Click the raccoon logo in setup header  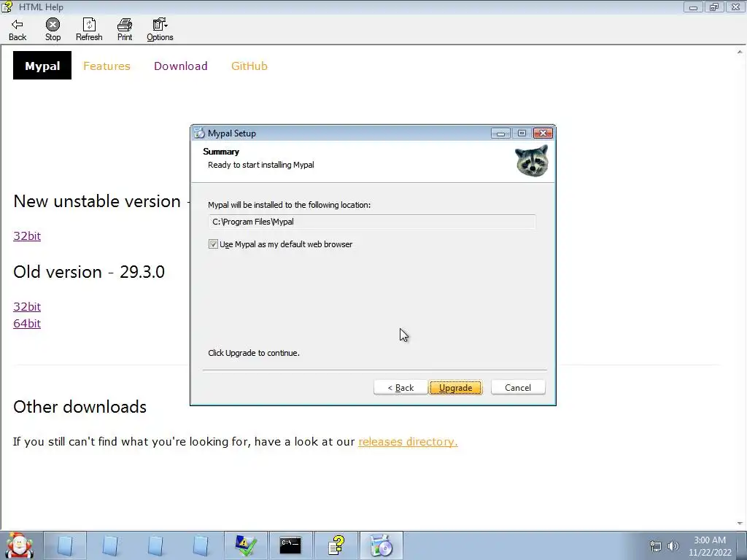click(532, 161)
